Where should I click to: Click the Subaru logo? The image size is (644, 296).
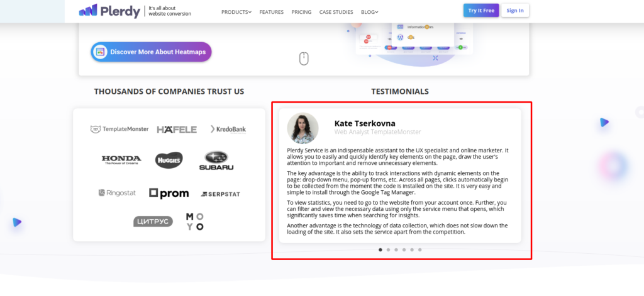pyautogui.click(x=216, y=161)
